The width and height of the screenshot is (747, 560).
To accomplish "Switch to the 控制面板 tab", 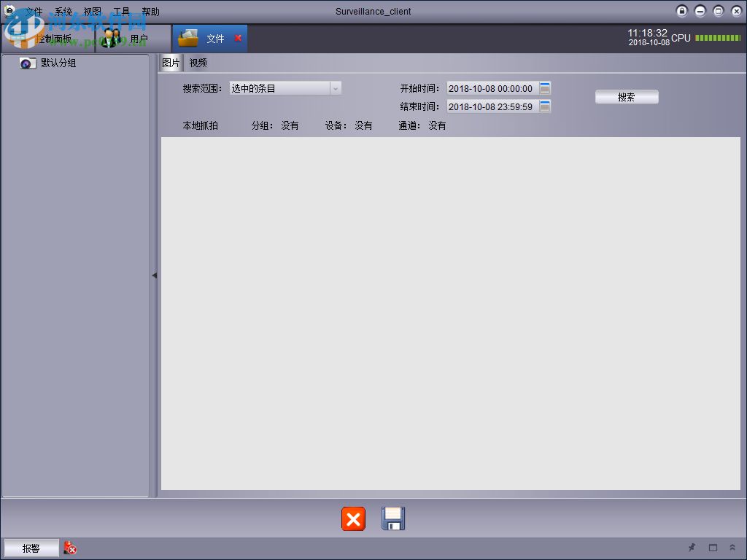I will 49,39.
